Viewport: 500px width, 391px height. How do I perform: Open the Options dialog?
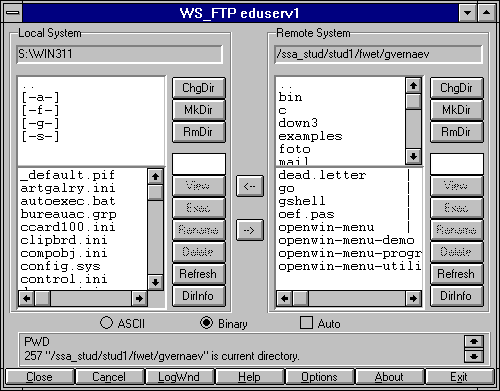[320, 377]
